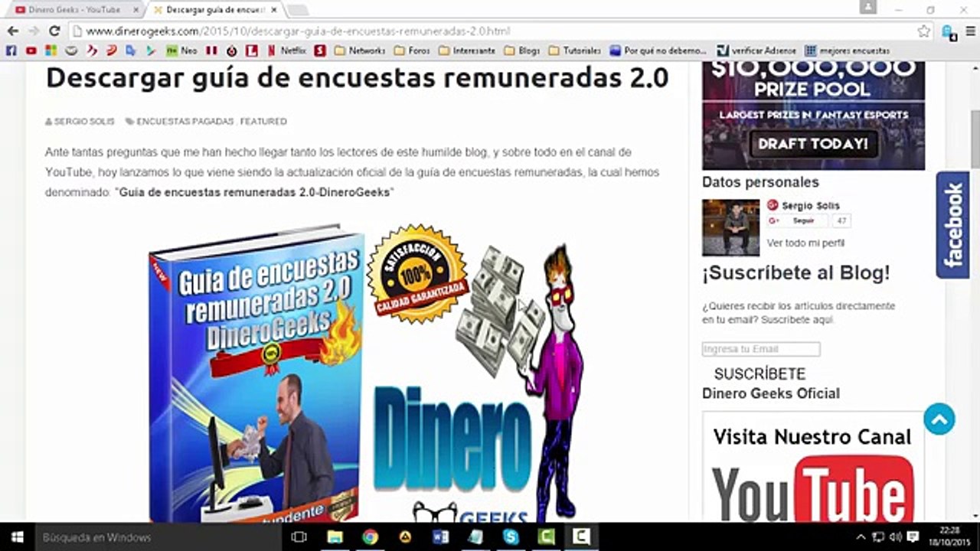Open the volume control in system tray
Viewport: 980px width, 551px height.
895,537
